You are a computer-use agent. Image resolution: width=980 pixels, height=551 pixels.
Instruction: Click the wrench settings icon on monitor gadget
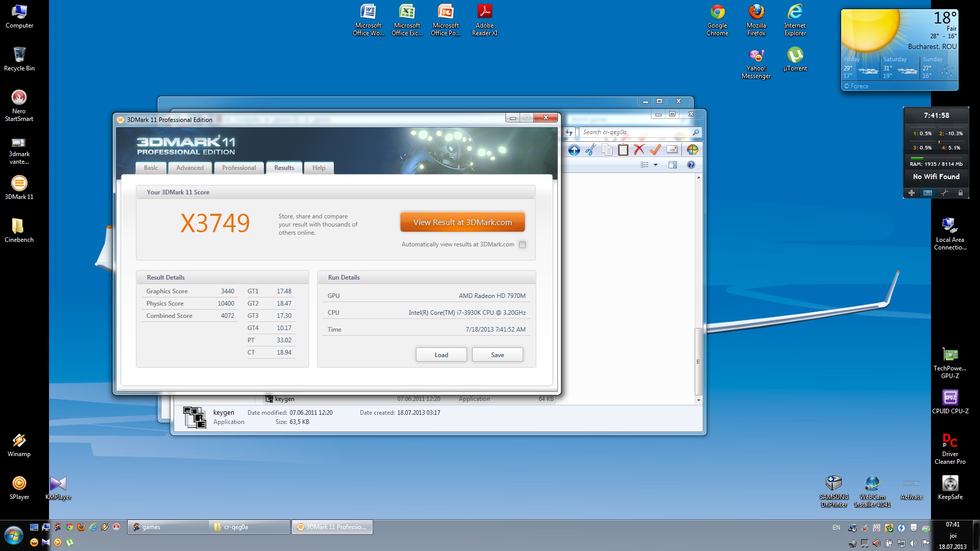coord(944,193)
